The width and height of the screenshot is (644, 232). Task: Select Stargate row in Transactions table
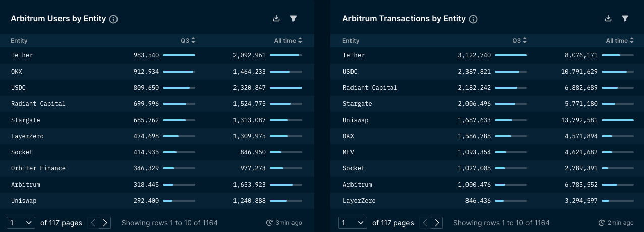(487, 104)
